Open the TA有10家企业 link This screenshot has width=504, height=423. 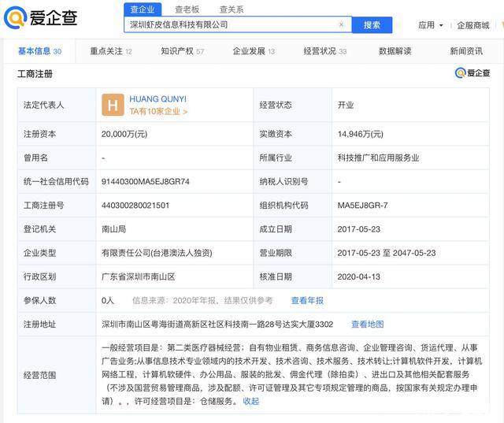pyautogui.click(x=158, y=112)
